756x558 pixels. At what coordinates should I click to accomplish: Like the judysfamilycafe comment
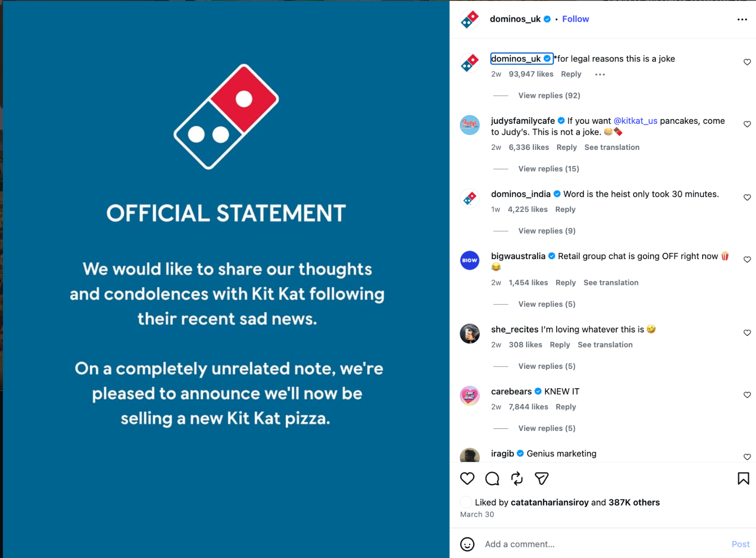[x=747, y=124]
